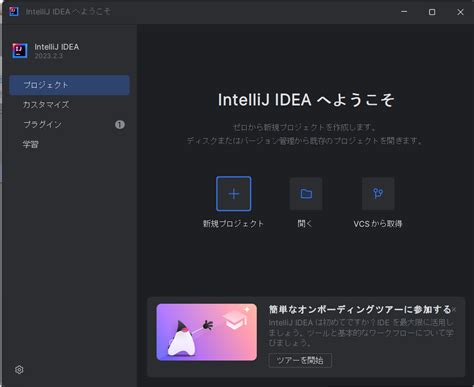Viewport: 474px width, 387px height.
Task: Click the IntelliJ IDEA へようこそ heading
Action: (306, 100)
